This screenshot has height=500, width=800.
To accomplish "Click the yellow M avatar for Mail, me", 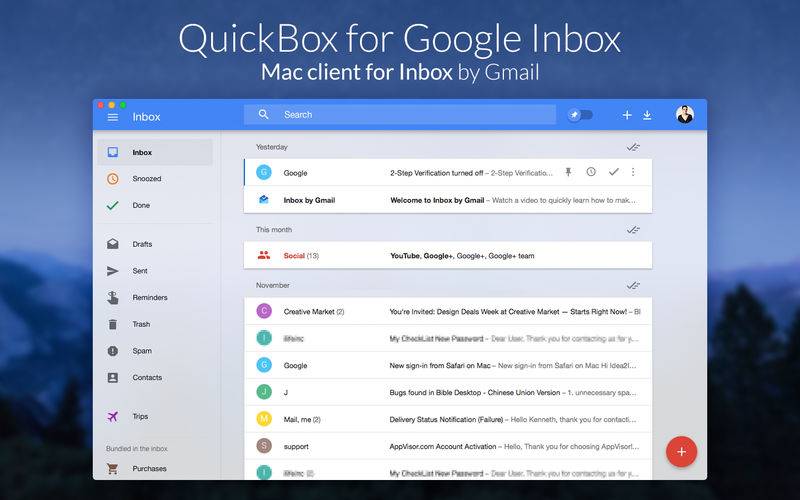I will click(264, 419).
